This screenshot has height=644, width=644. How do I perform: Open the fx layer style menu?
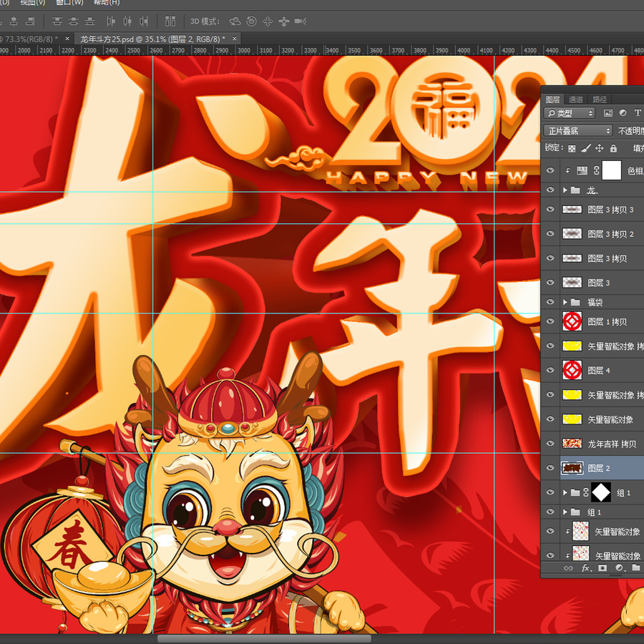pyautogui.click(x=586, y=568)
